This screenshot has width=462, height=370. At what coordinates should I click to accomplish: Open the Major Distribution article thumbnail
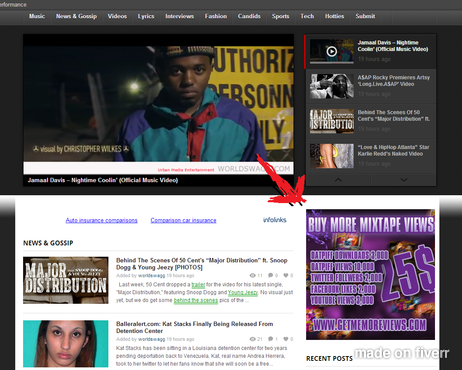point(66,280)
